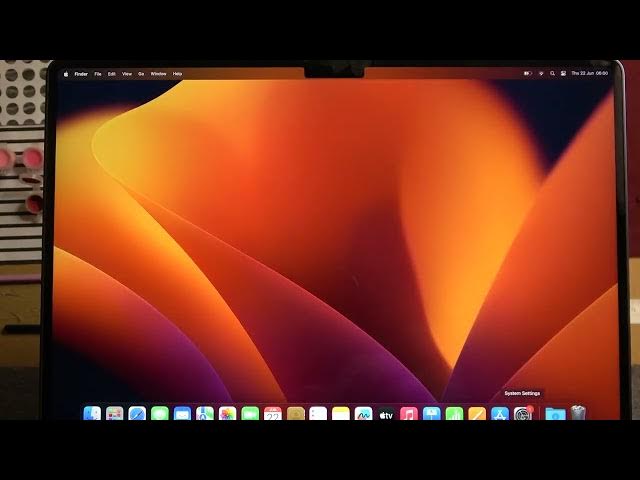Launch the Music app from the Dock
This screenshot has width=640, height=480.
pyautogui.click(x=409, y=413)
